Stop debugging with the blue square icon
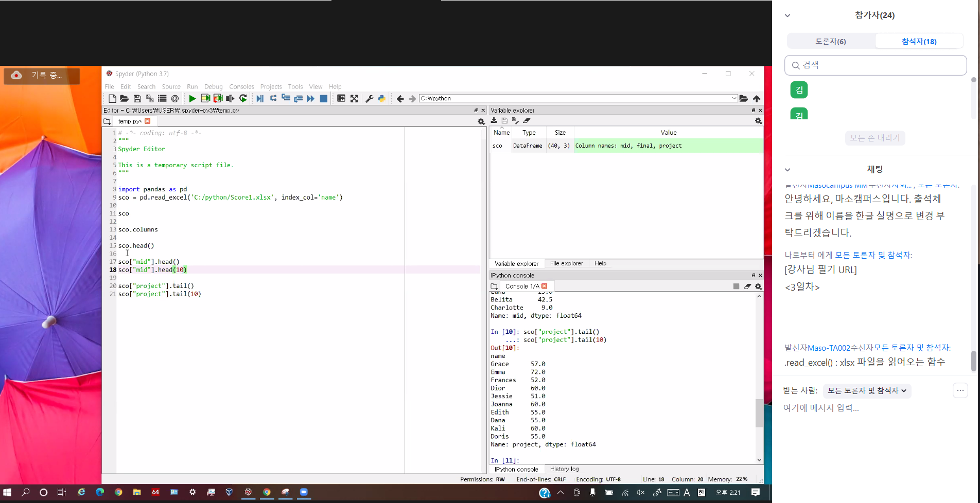The height and width of the screenshot is (503, 980). tap(324, 98)
